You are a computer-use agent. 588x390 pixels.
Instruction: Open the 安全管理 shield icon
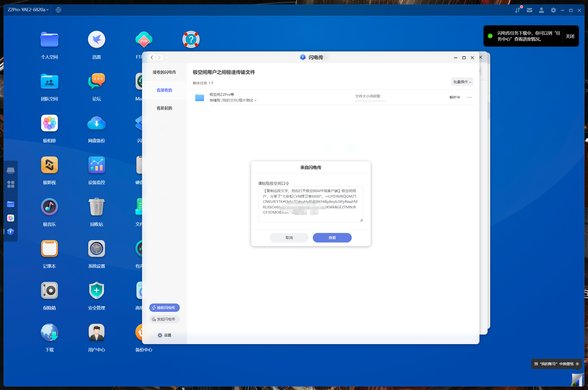point(97,290)
